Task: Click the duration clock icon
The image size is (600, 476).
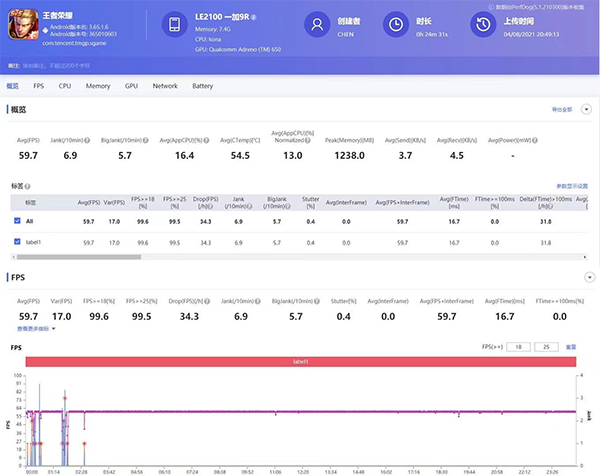Action: (x=397, y=25)
